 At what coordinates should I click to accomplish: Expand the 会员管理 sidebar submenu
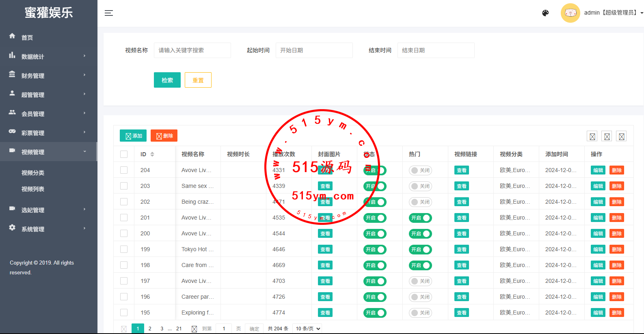pos(49,114)
